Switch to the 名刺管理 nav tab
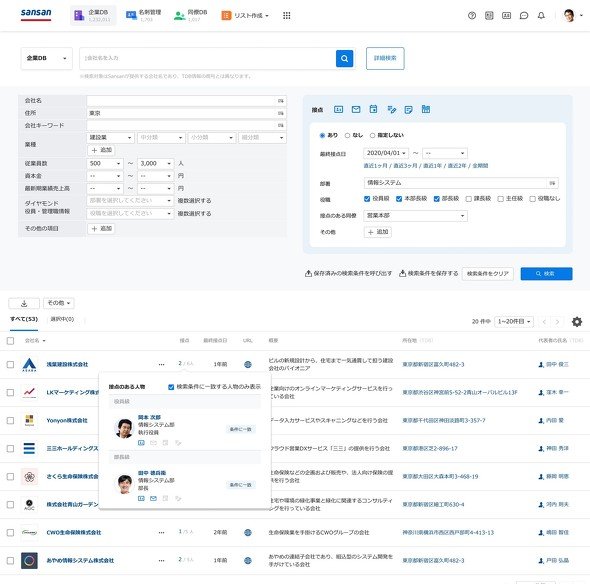 point(143,15)
